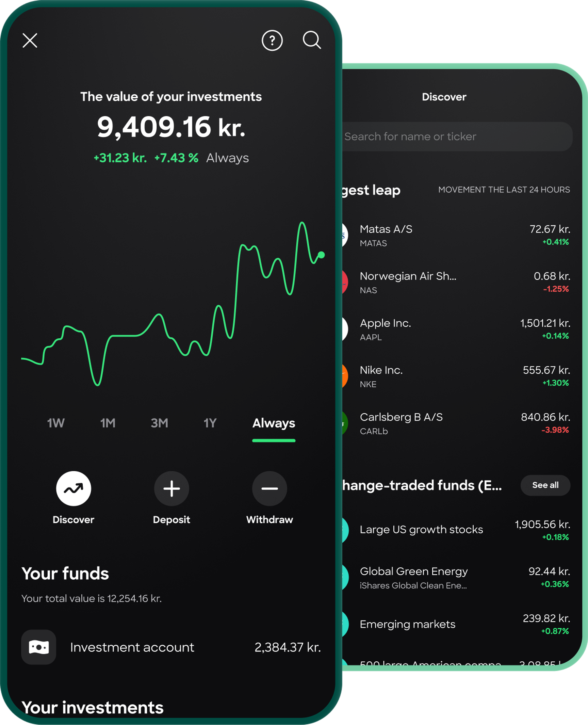Close the investments screen with the X icon
The image size is (588, 725).
[30, 41]
